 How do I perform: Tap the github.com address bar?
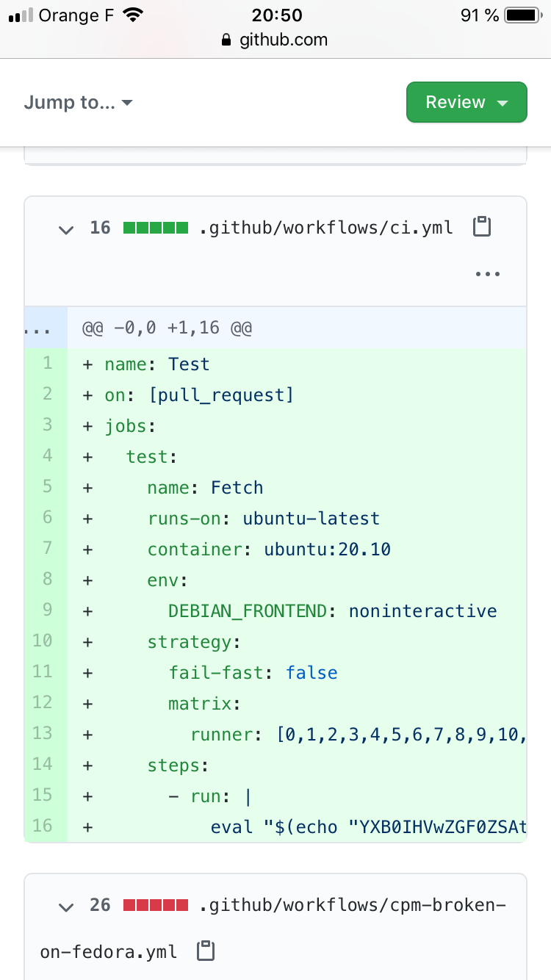tap(275, 40)
